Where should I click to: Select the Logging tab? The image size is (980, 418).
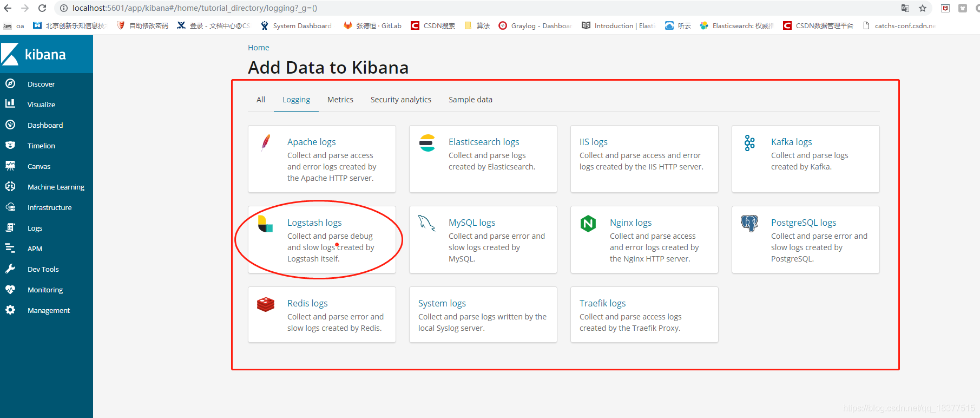(296, 100)
